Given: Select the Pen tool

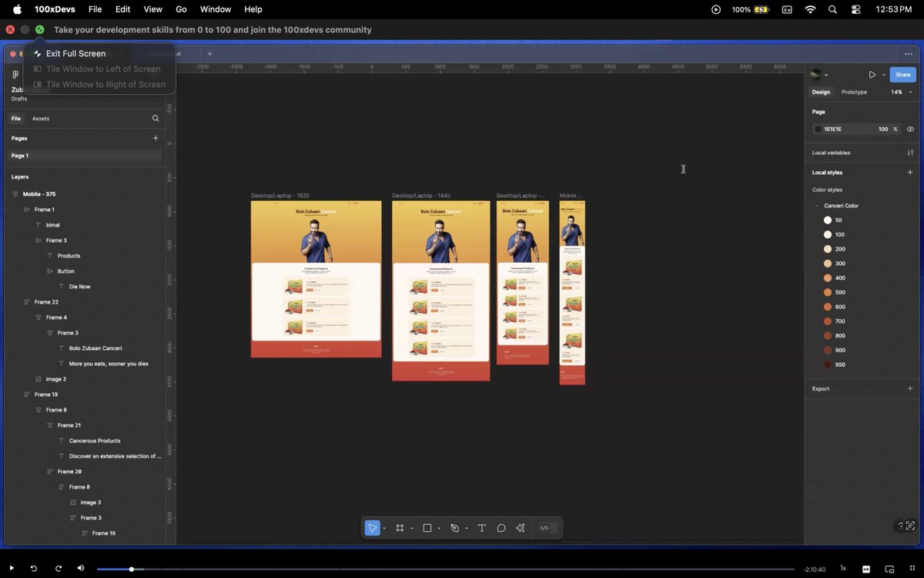Looking at the screenshot, I should [x=454, y=528].
